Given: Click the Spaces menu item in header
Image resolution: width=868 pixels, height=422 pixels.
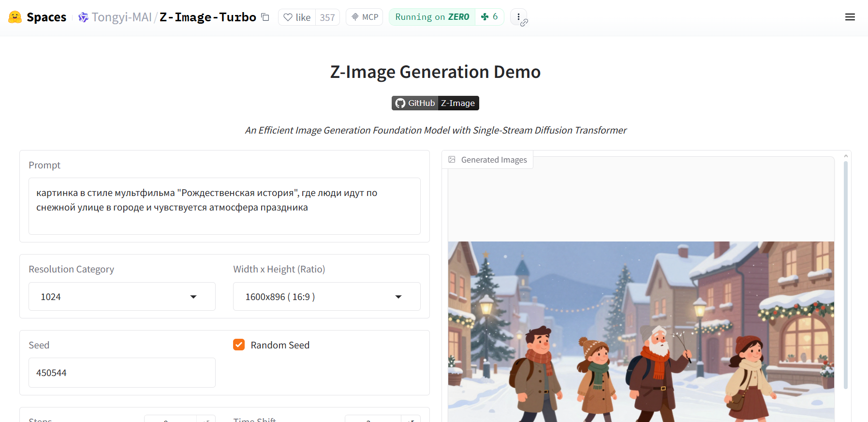Looking at the screenshot, I should [46, 17].
